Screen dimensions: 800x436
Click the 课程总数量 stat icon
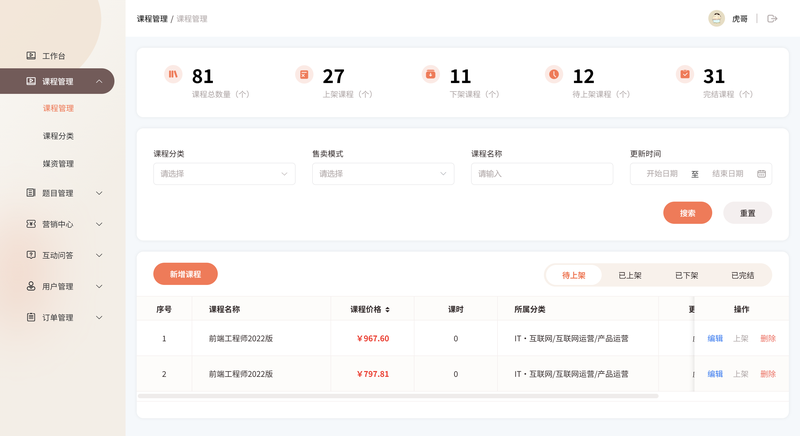coord(173,74)
